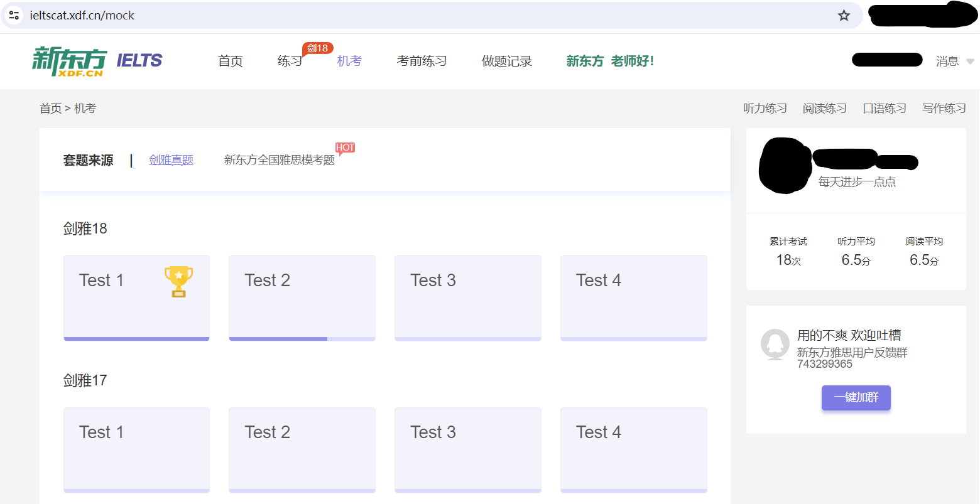Open 口语练习 quick link

pos(885,109)
